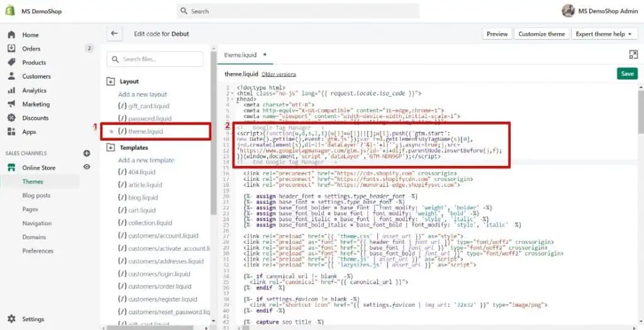
Task: Click Add a new template link
Action: 146,160
